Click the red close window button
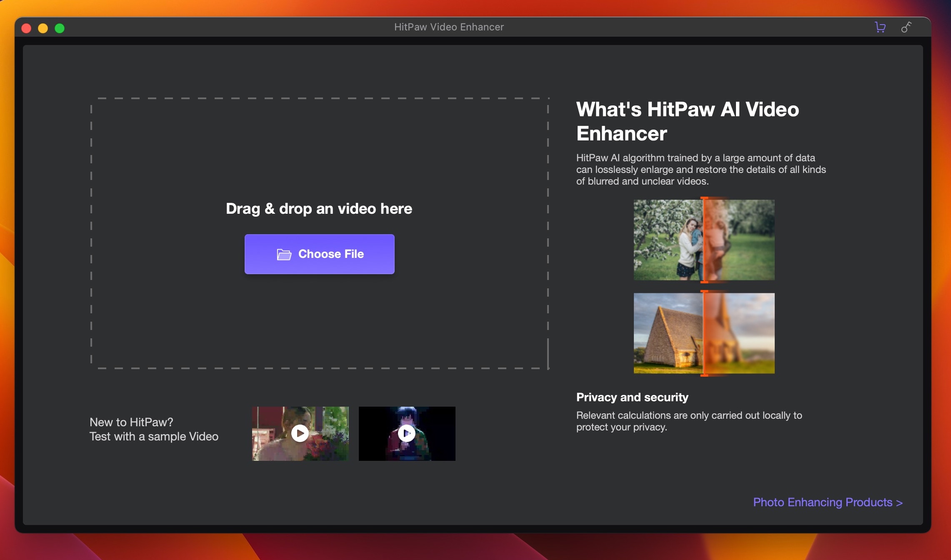This screenshot has height=560, width=951. coord(26,28)
